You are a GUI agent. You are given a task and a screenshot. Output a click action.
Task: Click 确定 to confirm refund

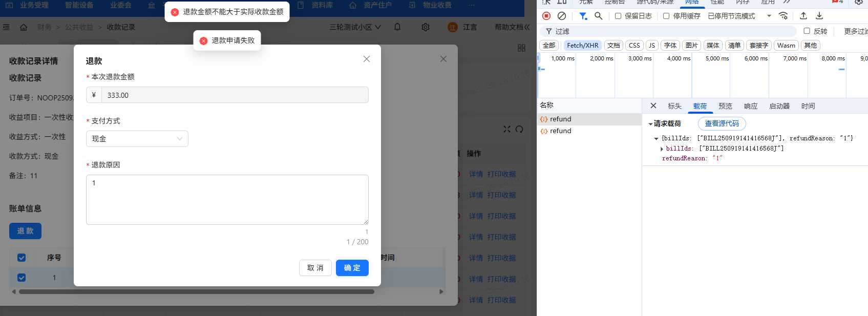pyautogui.click(x=352, y=268)
